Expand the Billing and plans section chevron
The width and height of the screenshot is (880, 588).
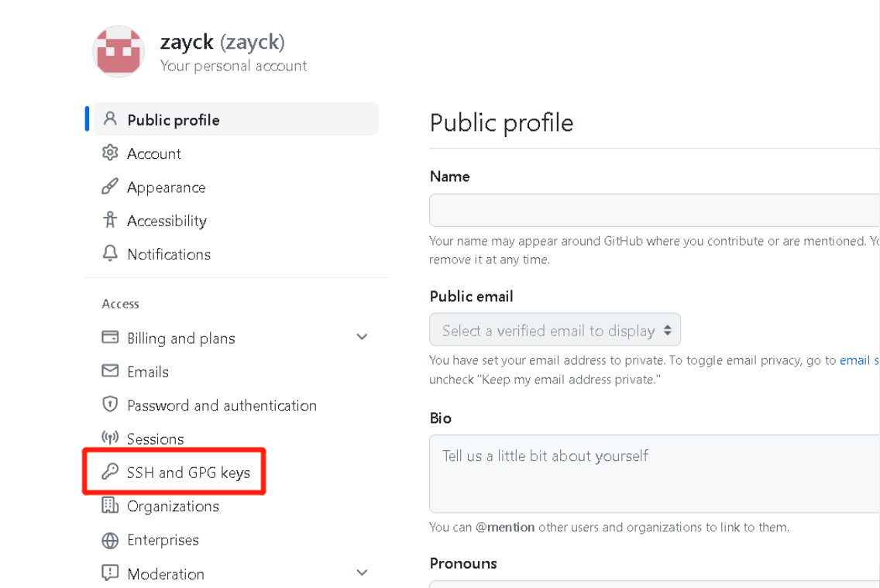(362, 337)
